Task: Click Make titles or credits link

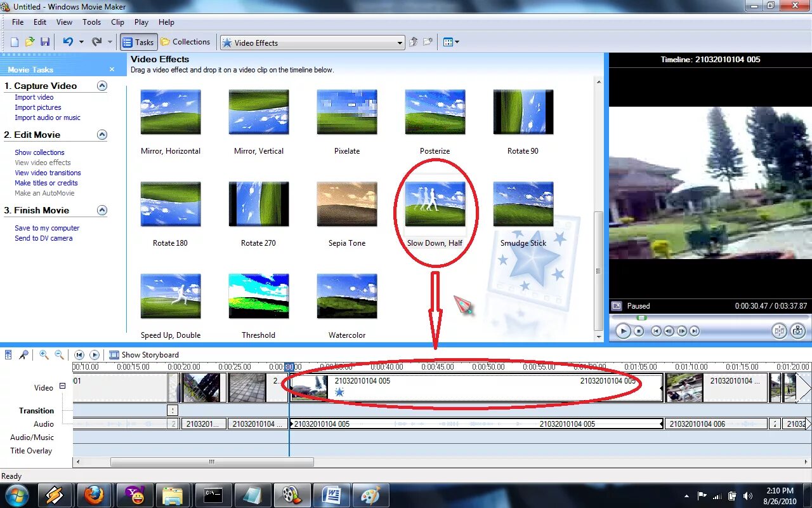Action: click(46, 183)
